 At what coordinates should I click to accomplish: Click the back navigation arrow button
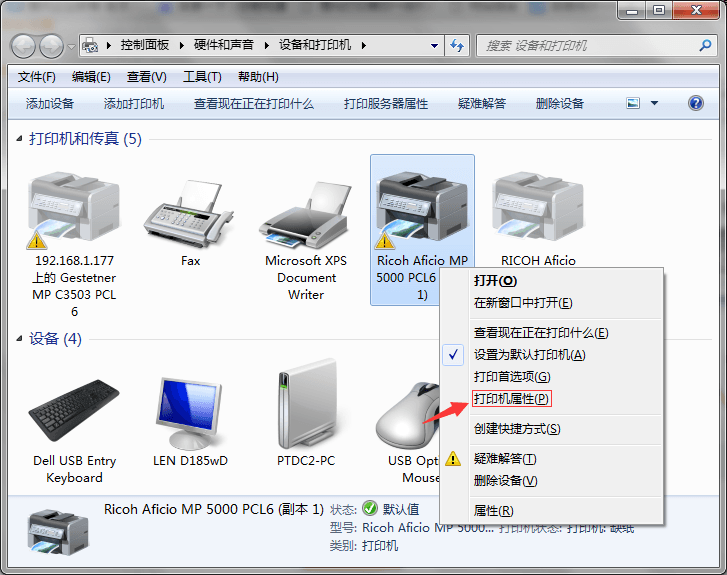(x=23, y=46)
